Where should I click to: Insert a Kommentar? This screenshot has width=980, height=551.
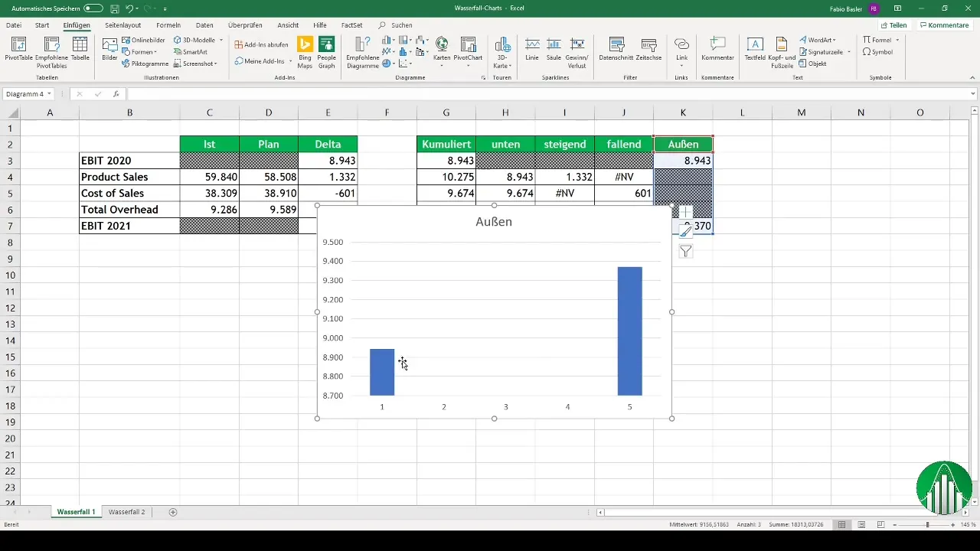717,48
